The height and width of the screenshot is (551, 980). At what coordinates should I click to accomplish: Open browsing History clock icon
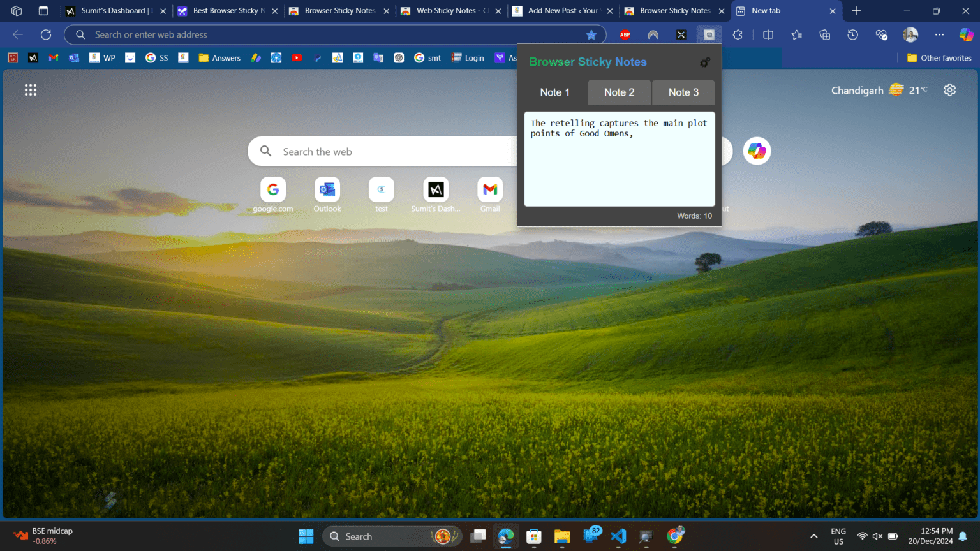click(x=852, y=34)
